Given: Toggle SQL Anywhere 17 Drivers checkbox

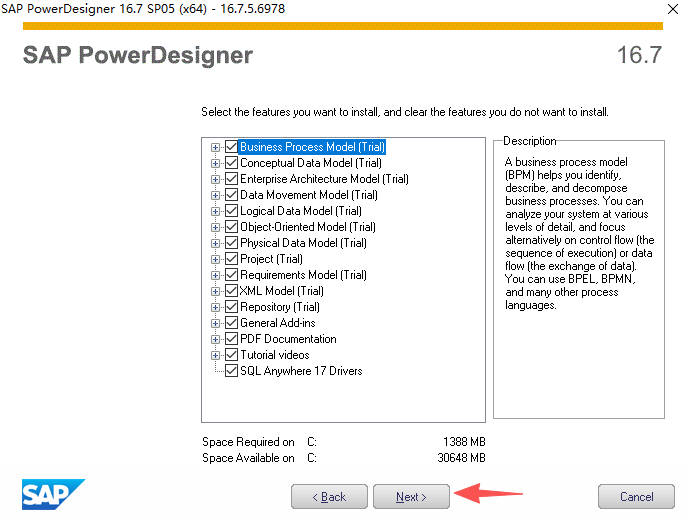Looking at the screenshot, I should [x=231, y=371].
